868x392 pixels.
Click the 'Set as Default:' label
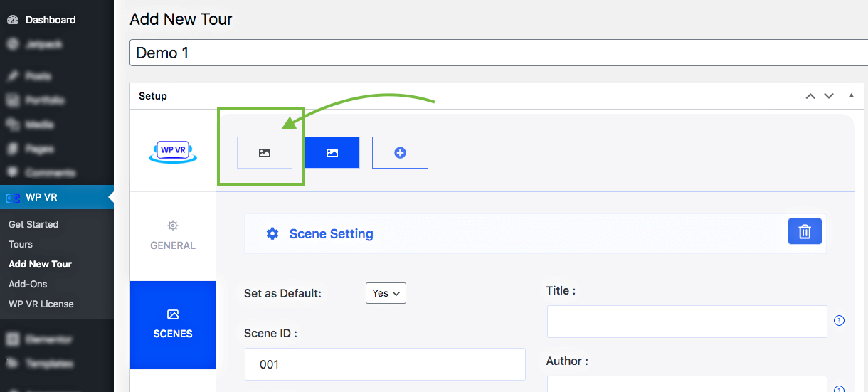click(x=282, y=293)
